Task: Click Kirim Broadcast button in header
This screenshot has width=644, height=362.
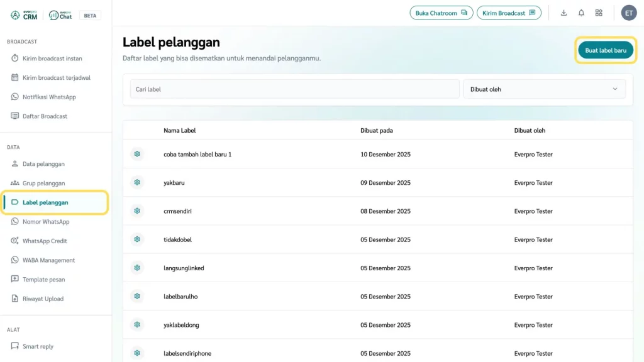Action: point(508,13)
